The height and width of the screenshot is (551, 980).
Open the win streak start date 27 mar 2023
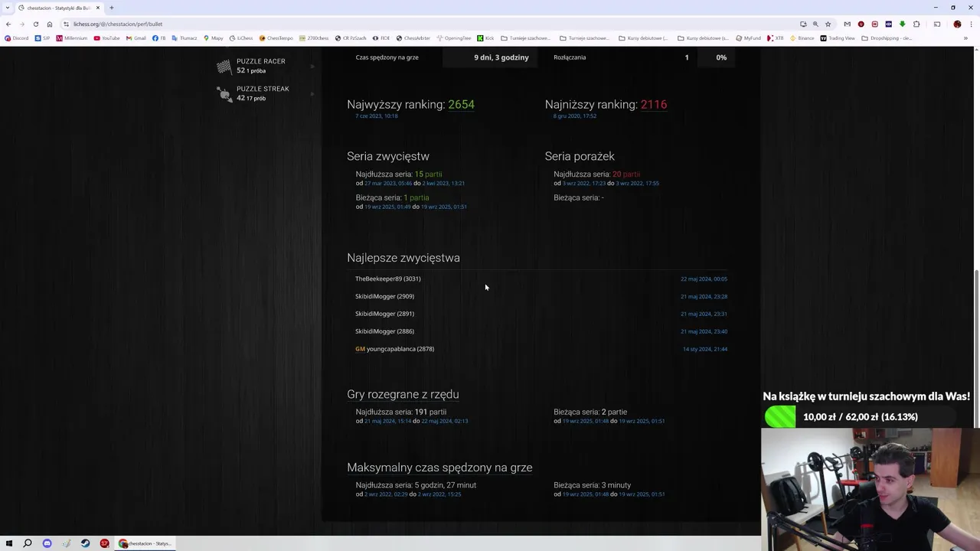389,184
